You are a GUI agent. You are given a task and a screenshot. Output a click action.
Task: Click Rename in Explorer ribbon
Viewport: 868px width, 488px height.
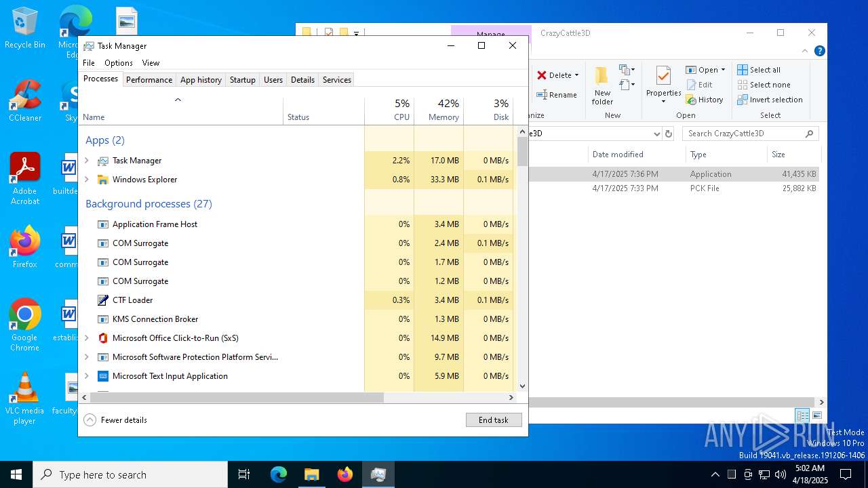(557, 95)
